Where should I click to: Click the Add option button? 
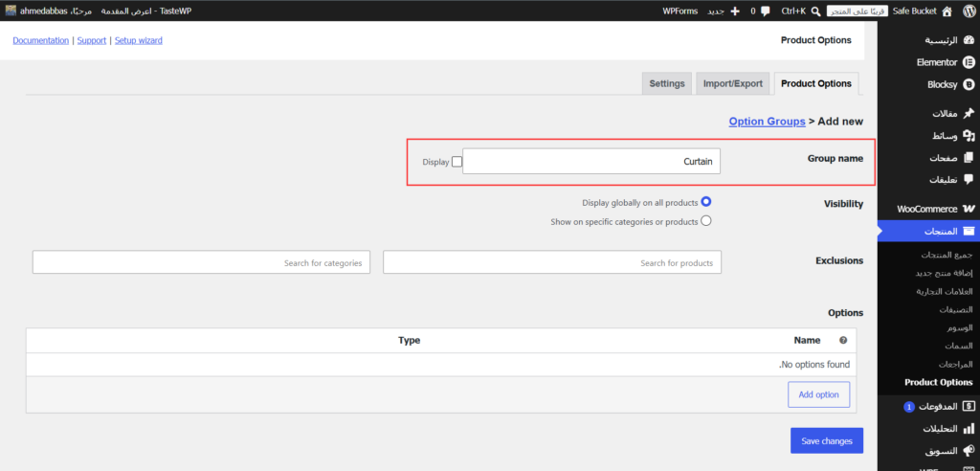click(x=819, y=394)
